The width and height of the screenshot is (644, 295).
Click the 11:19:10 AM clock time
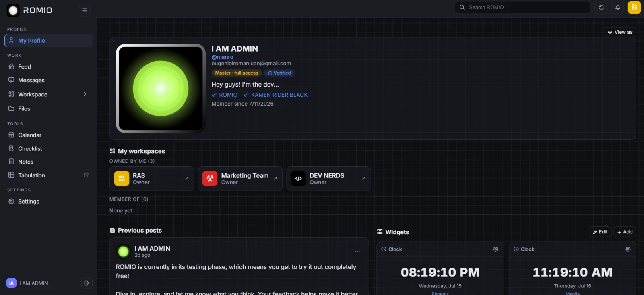572,272
